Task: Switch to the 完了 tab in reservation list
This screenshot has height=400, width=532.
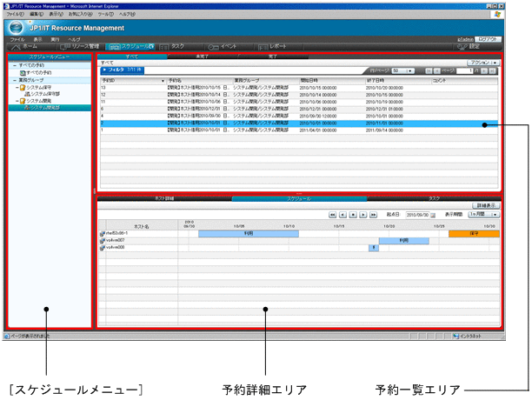Action: (273, 57)
